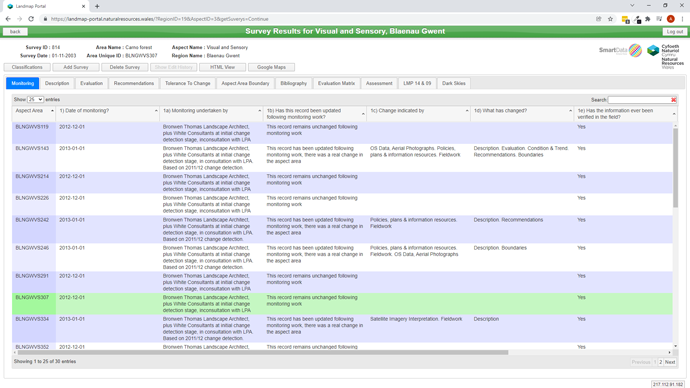The image size is (690, 388).
Task: Select the Tolerance To Change tab
Action: click(x=188, y=83)
